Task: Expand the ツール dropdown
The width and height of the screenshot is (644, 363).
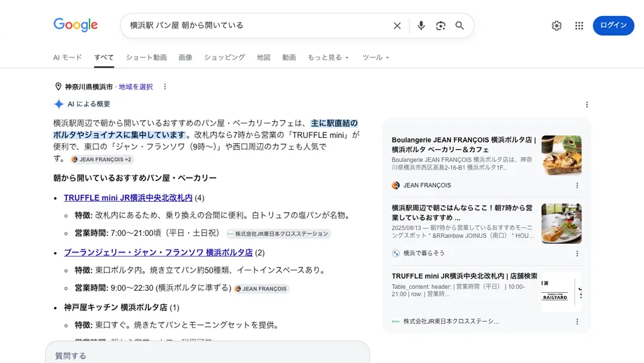Action: 375,57
